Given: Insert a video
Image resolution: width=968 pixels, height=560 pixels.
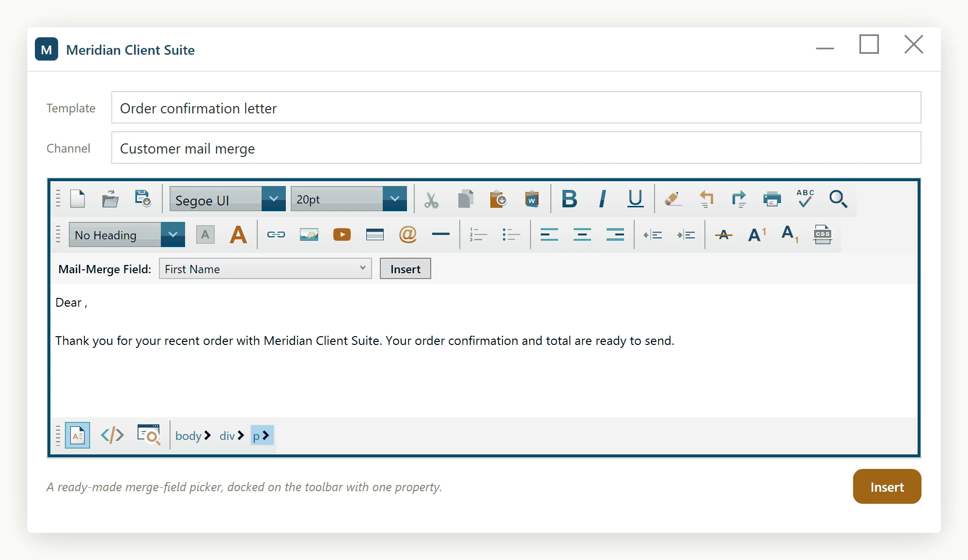Looking at the screenshot, I should point(342,235).
